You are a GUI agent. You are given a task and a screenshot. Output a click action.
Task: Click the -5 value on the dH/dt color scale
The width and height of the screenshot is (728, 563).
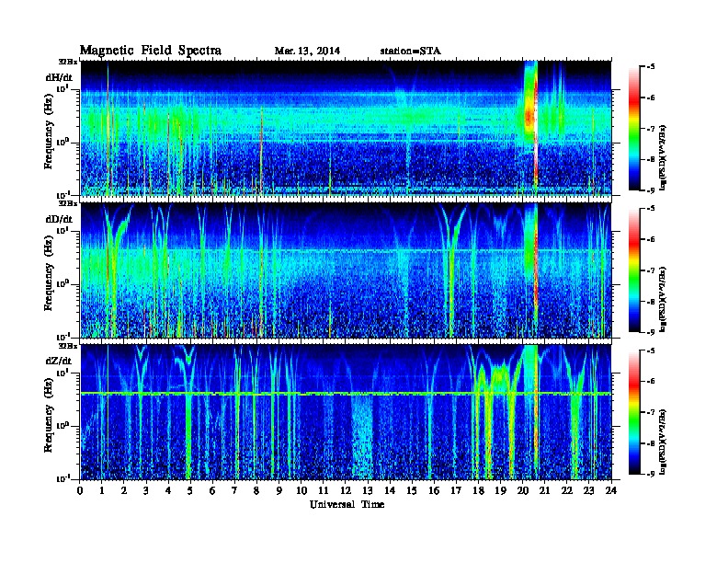[x=651, y=67]
